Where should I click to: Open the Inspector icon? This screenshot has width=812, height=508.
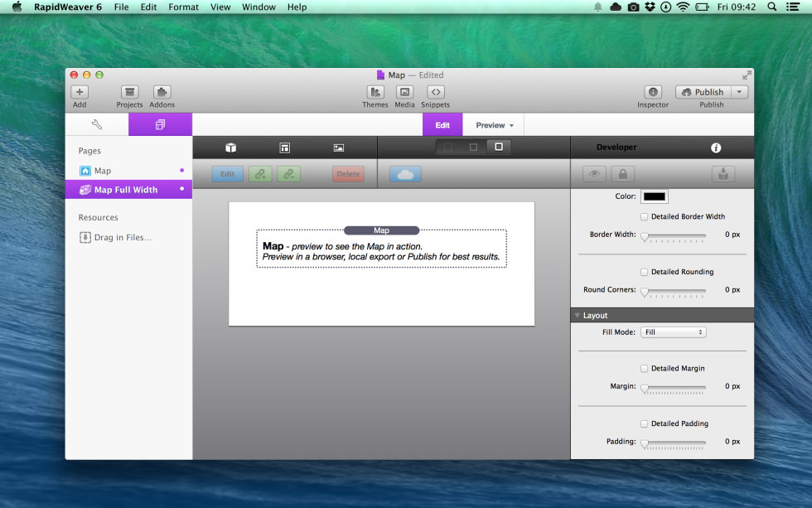(653, 92)
